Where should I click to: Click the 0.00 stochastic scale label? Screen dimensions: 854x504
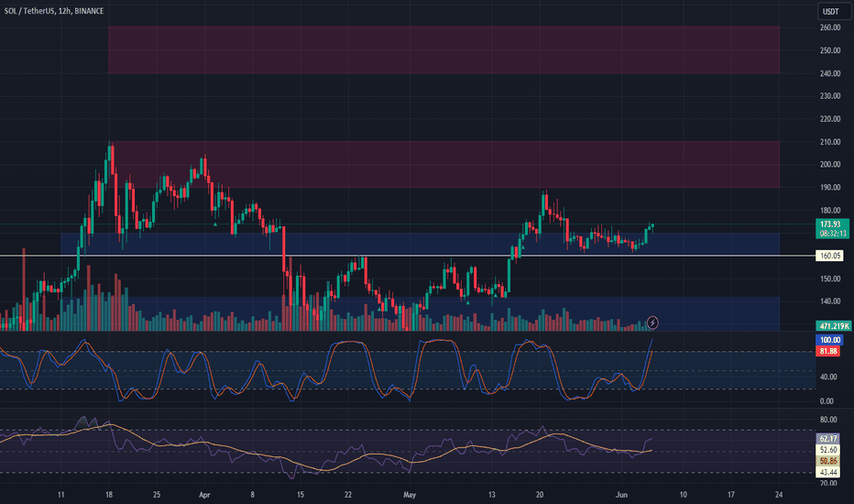(827, 401)
